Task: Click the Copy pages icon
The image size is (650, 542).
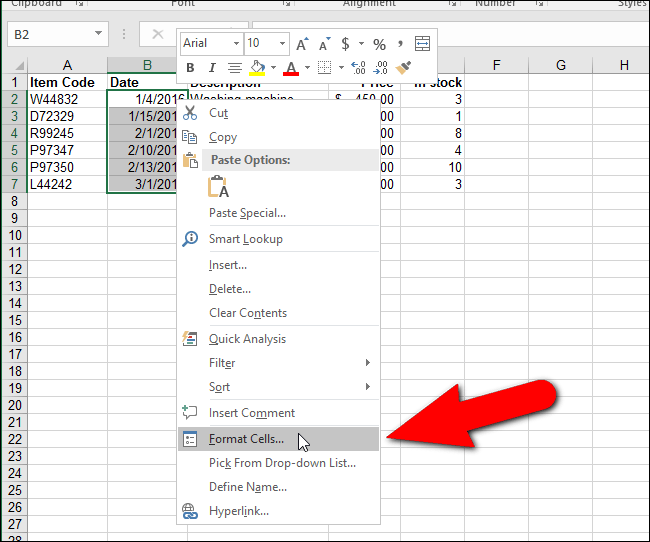Action: click(190, 137)
